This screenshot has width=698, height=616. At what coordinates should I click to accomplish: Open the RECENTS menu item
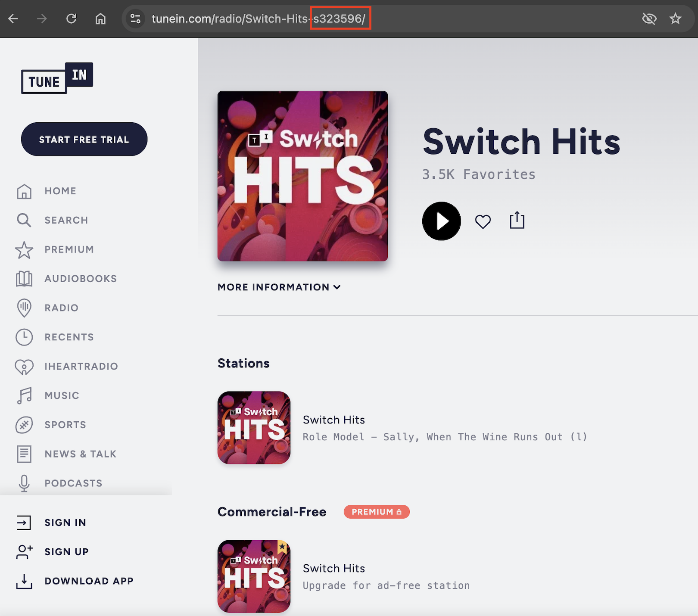pyautogui.click(x=69, y=337)
